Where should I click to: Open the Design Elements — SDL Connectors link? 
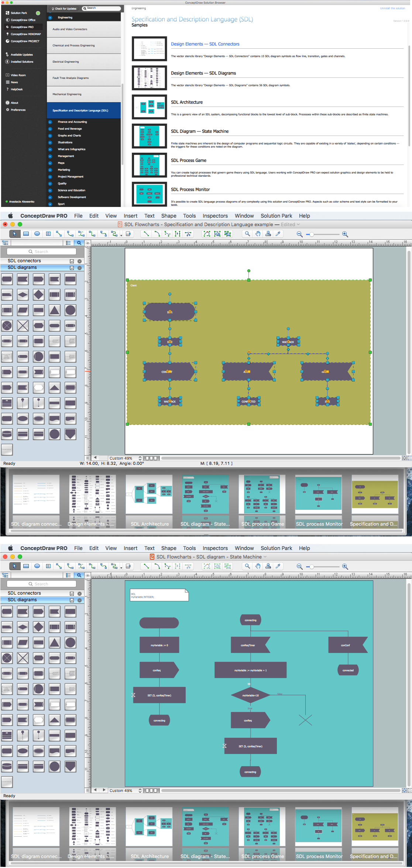205,44
